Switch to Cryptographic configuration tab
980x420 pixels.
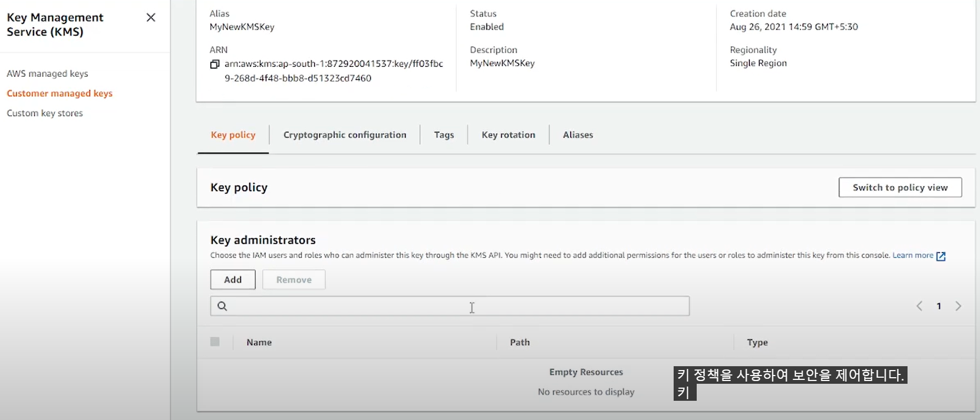(345, 135)
